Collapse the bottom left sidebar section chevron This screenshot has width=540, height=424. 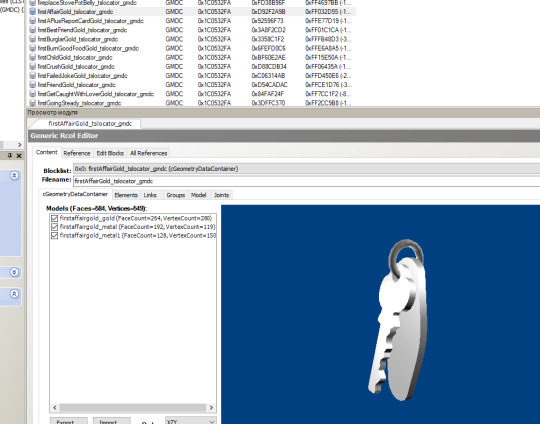(x=14, y=294)
